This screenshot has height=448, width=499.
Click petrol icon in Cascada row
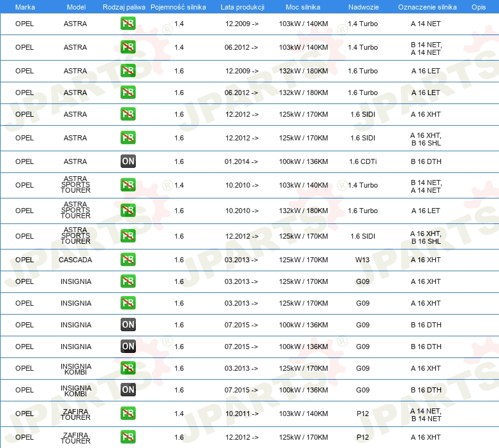(128, 260)
